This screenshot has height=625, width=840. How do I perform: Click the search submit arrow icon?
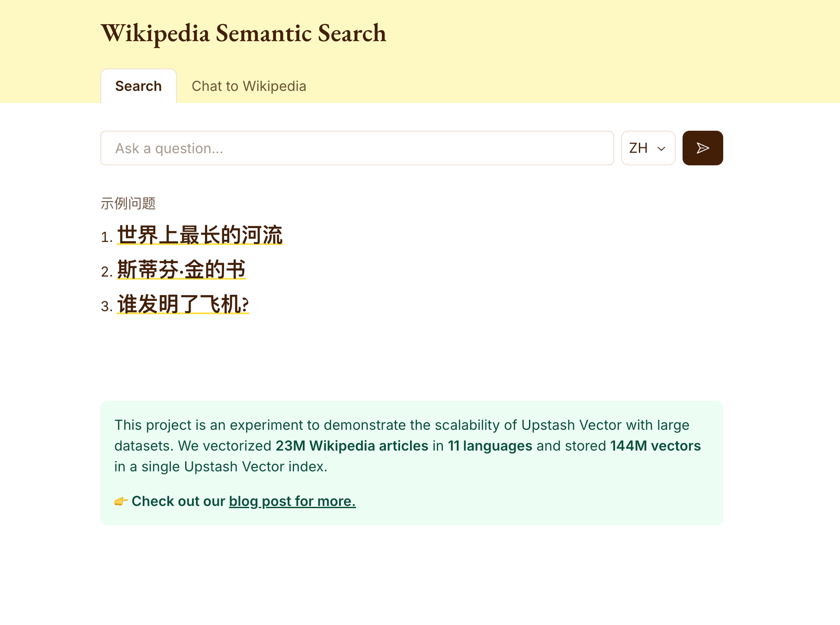point(702,148)
